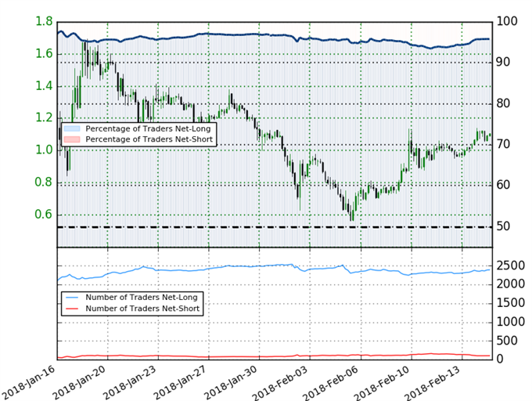
Task: Click the 2018-Feb-03 date label
Action: (x=280, y=383)
